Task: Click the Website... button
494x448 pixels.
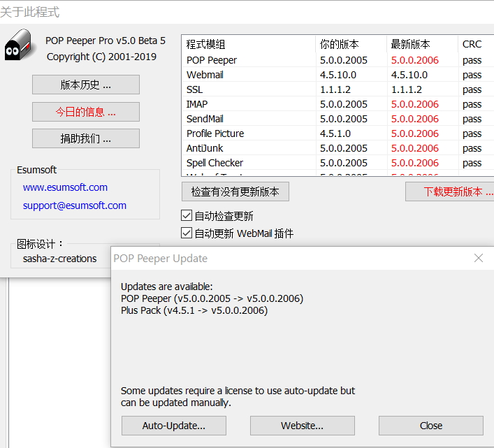Action: tap(303, 426)
